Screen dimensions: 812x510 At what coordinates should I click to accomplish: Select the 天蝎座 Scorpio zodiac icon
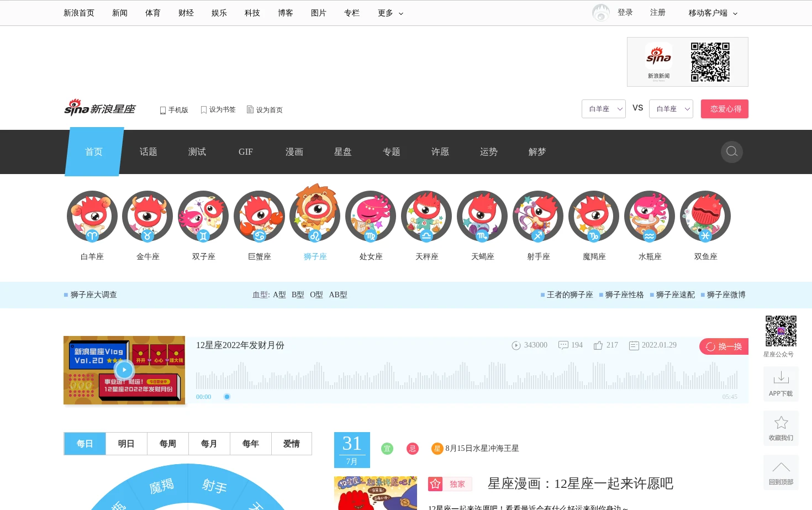(x=482, y=217)
